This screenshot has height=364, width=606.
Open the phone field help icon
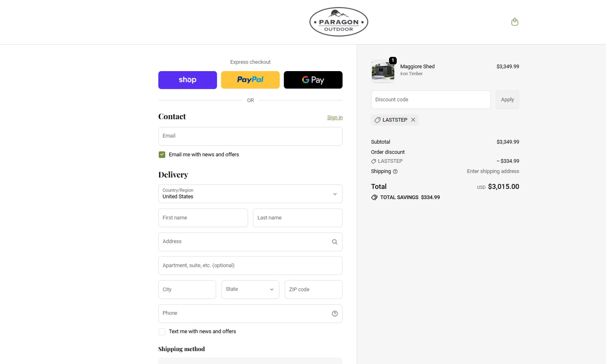(x=335, y=314)
